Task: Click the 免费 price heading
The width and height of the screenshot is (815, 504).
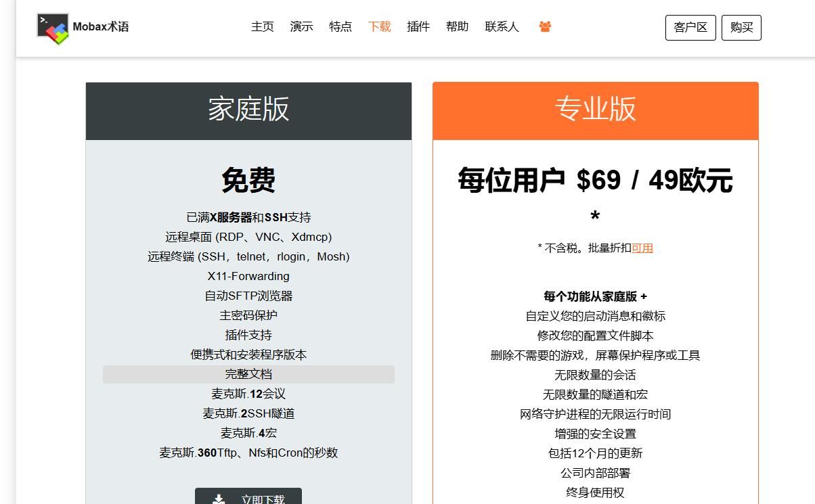Action: pos(248,180)
